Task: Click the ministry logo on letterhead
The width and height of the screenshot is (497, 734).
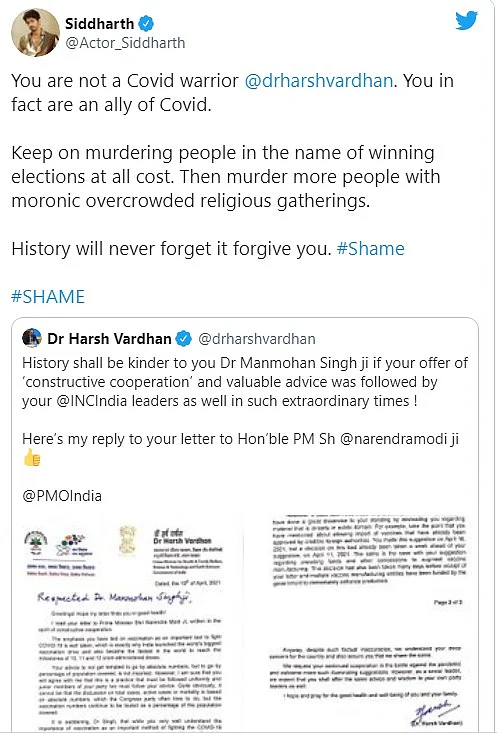Action: coord(36,543)
